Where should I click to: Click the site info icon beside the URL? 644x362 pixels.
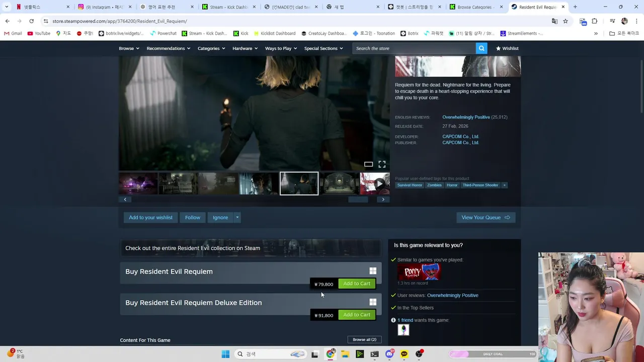coord(46,21)
